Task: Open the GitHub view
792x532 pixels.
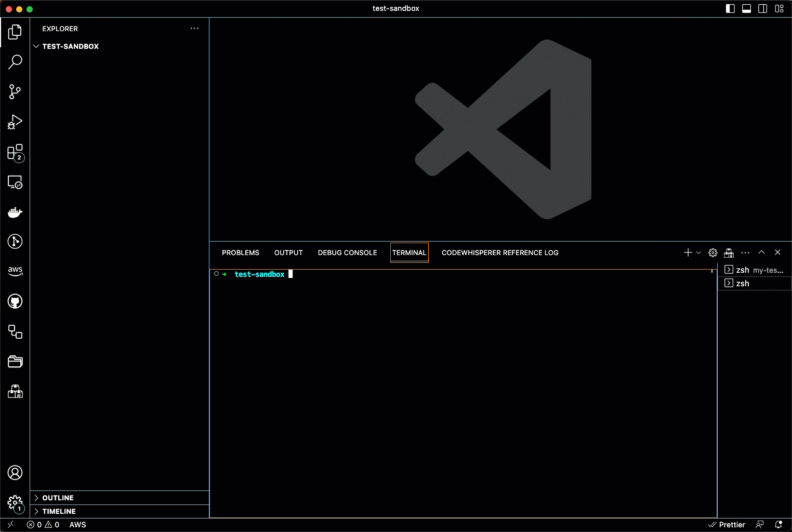Action: pyautogui.click(x=15, y=301)
